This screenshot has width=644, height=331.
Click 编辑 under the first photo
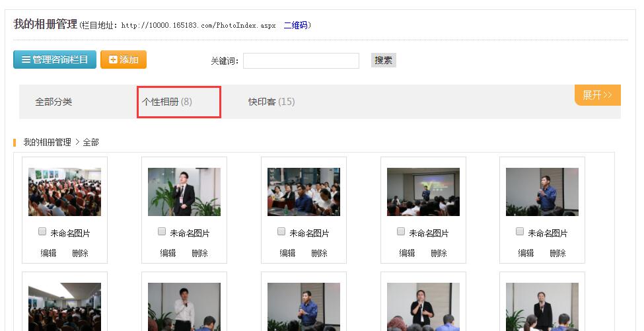pos(48,253)
